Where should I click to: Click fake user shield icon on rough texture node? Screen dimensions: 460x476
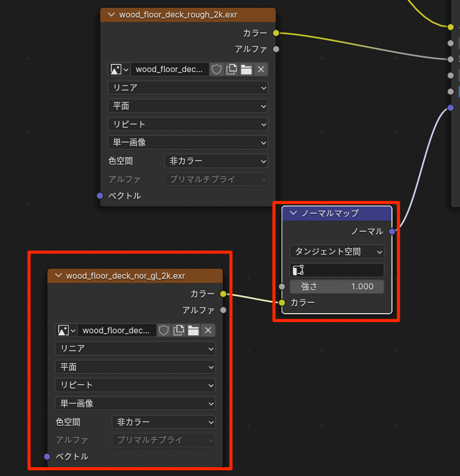click(x=217, y=70)
